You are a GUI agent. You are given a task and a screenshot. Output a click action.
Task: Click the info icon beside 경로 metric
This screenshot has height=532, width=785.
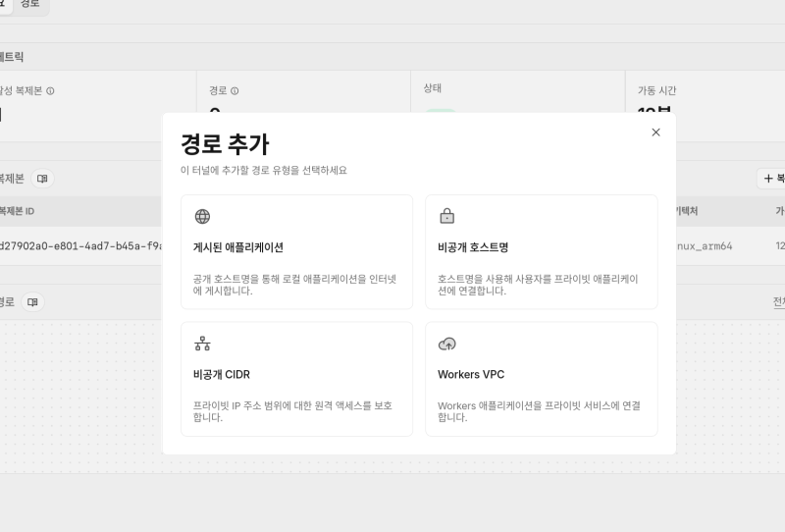click(235, 91)
